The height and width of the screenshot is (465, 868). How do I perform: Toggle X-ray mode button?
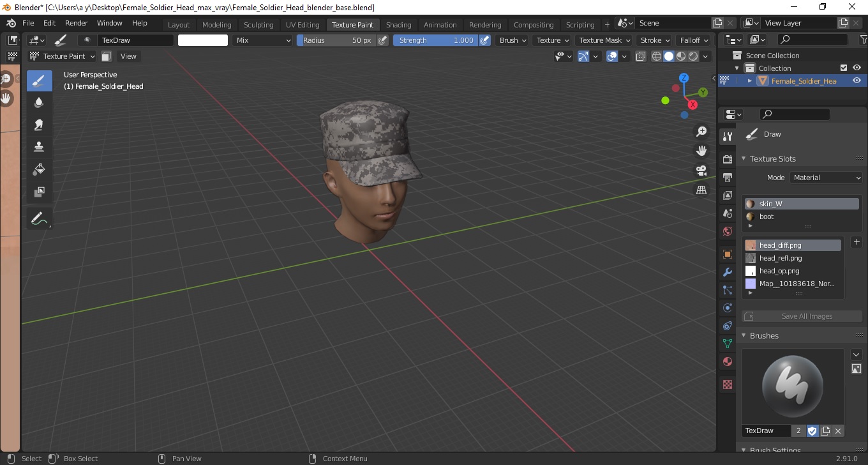pos(641,56)
